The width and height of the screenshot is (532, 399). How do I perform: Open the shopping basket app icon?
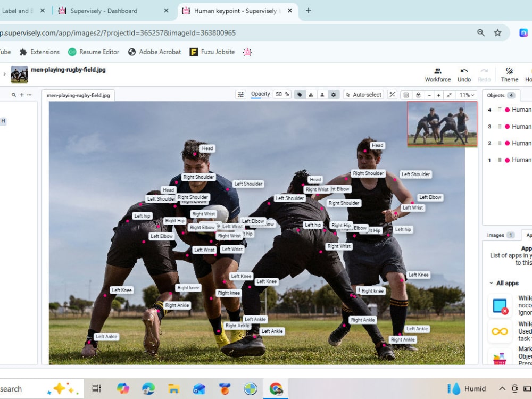pyautogui.click(x=500, y=357)
